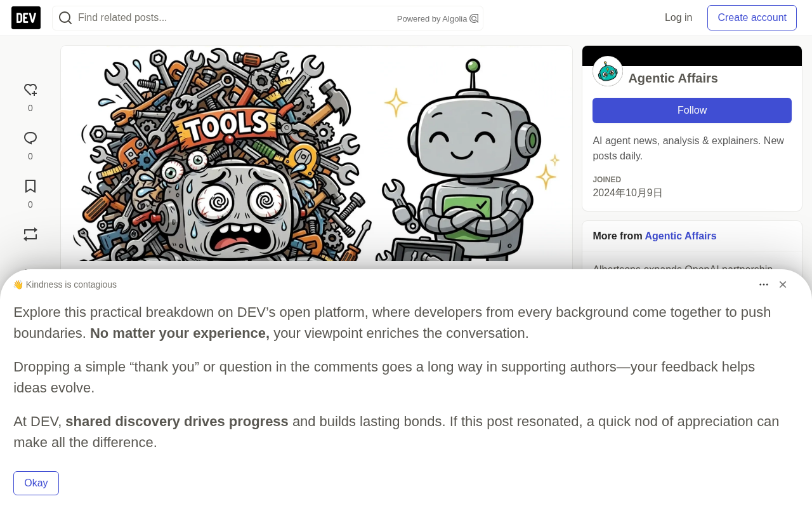Click bold text No matter your experience
The height and width of the screenshot is (508, 812).
point(180,333)
